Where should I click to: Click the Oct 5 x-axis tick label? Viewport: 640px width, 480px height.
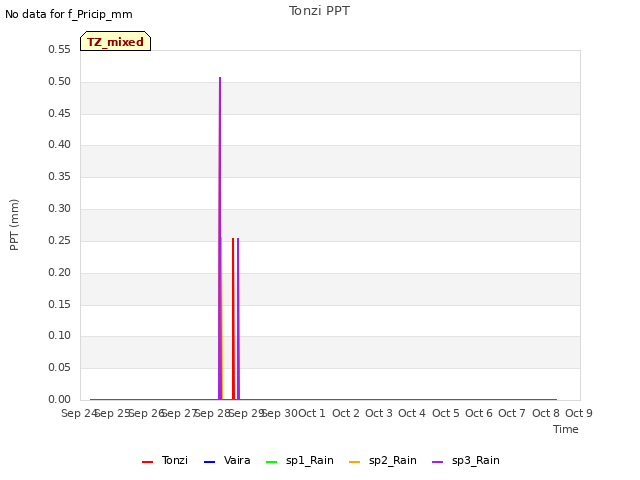point(446,413)
